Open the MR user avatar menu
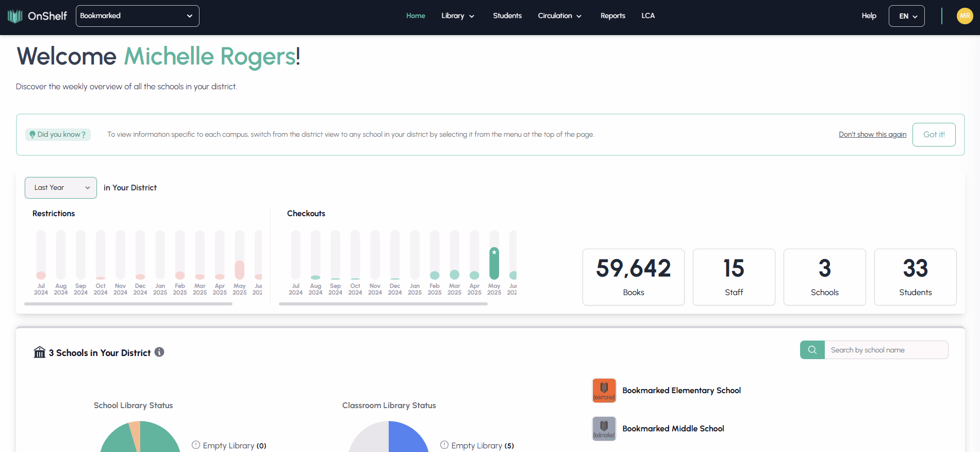The image size is (980, 452). pyautogui.click(x=965, y=16)
